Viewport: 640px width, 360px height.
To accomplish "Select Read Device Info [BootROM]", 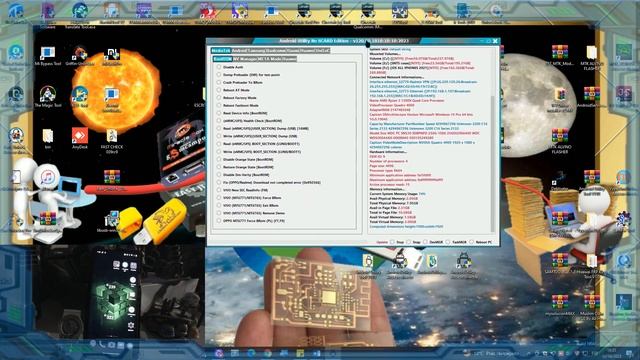I will point(242,113).
